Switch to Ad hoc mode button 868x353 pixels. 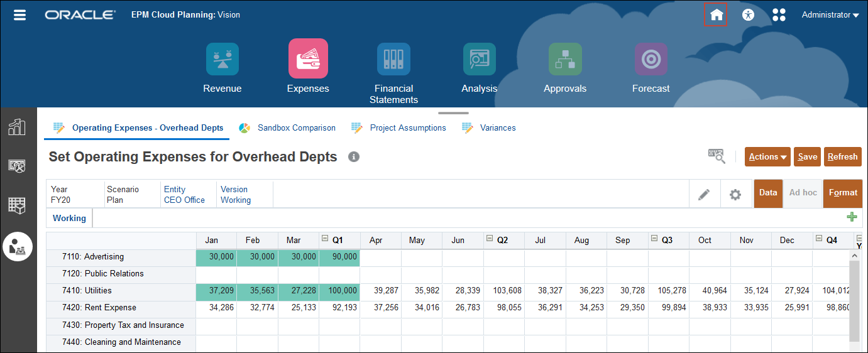tap(803, 193)
